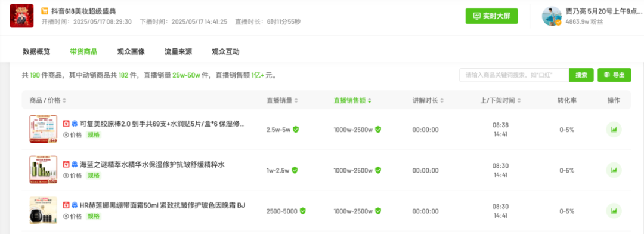Open HR赫莲娜黑绷带面霜 product thumbnail
The width and height of the screenshot is (644, 234).
coord(43,210)
